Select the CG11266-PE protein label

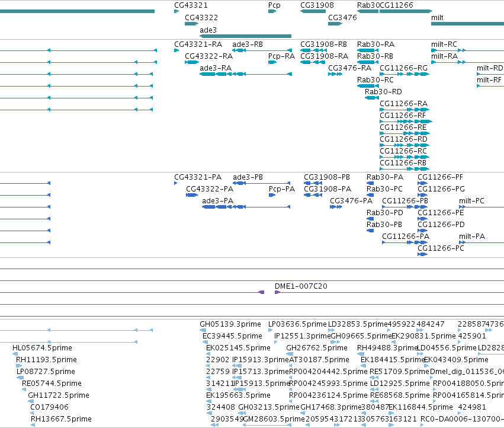coord(441,213)
